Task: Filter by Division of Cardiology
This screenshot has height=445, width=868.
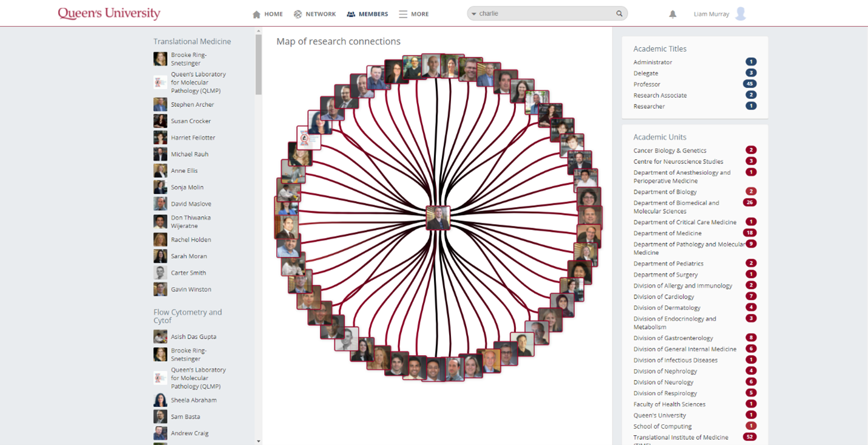Action: [663, 297]
